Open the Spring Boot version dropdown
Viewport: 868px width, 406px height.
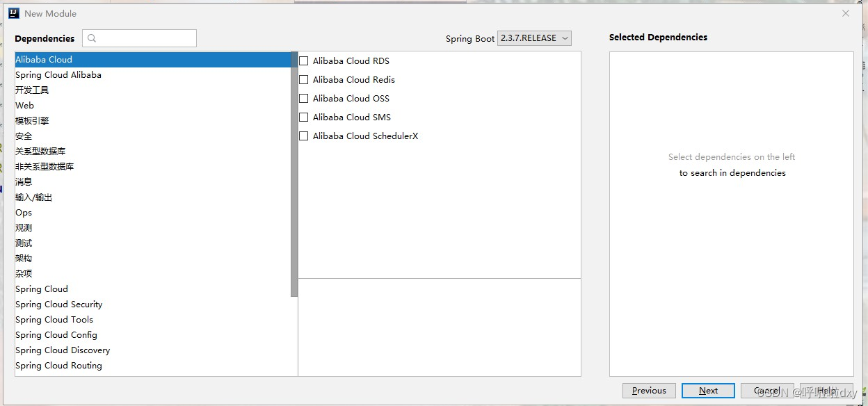coord(534,38)
